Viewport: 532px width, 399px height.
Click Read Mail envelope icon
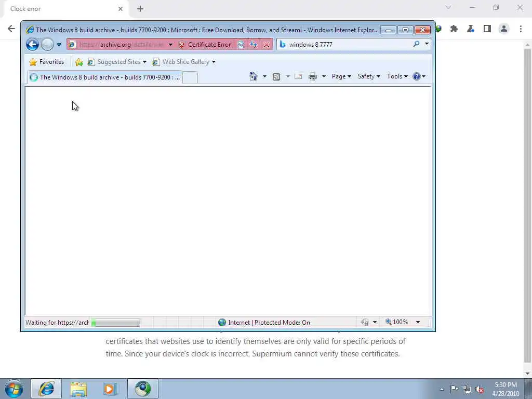(x=298, y=77)
